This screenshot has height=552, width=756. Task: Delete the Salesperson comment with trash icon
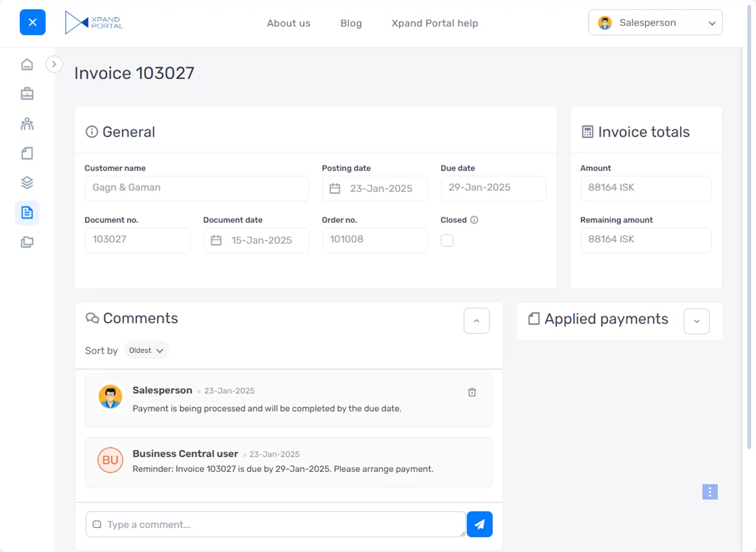[x=472, y=392]
